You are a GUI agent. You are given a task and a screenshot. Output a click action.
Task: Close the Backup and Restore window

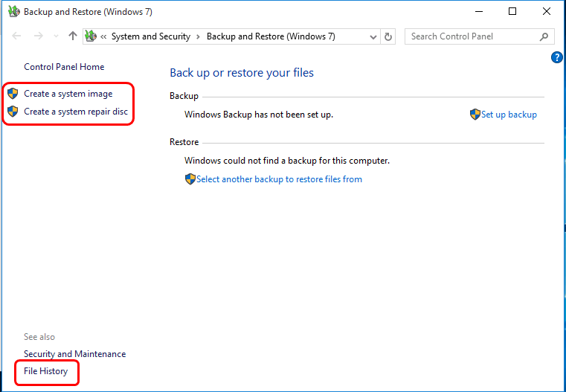[x=547, y=12]
